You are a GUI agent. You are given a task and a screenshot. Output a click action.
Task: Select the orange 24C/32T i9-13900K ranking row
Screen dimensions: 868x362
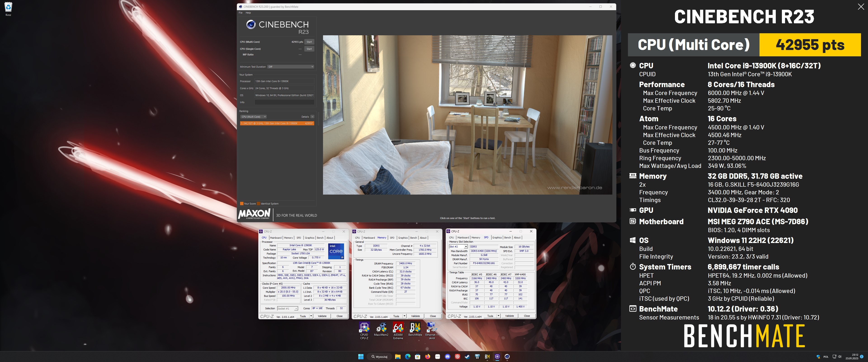(277, 124)
